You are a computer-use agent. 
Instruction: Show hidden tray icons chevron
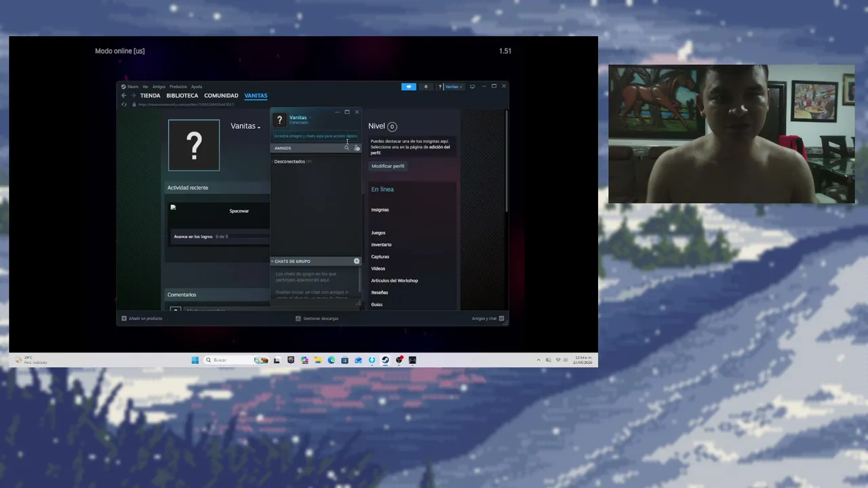pyautogui.click(x=538, y=360)
